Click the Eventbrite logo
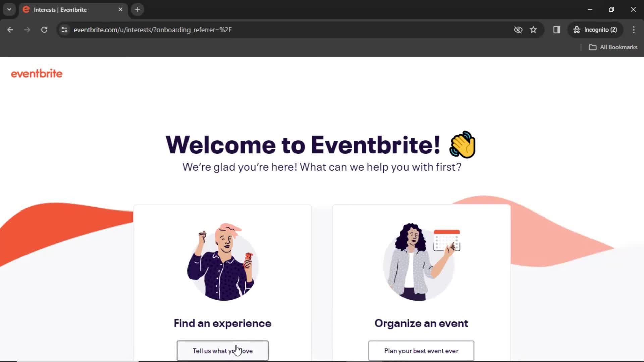 pos(37,74)
